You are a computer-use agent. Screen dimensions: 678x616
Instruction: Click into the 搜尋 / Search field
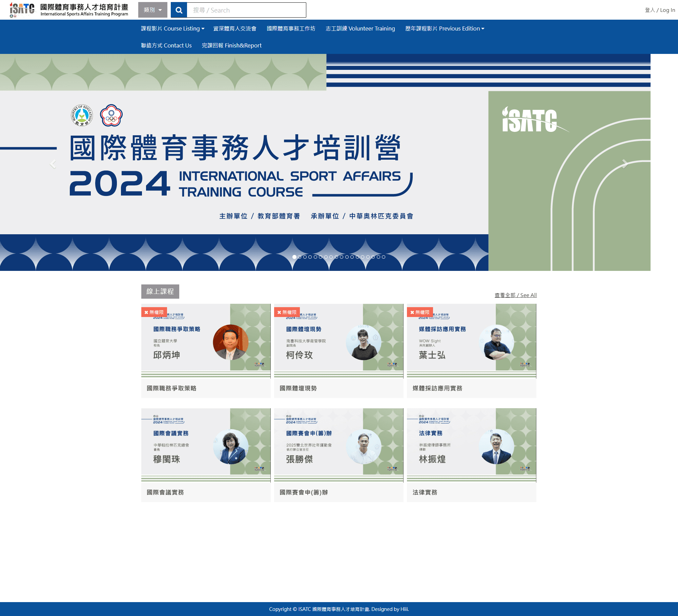pyautogui.click(x=246, y=10)
